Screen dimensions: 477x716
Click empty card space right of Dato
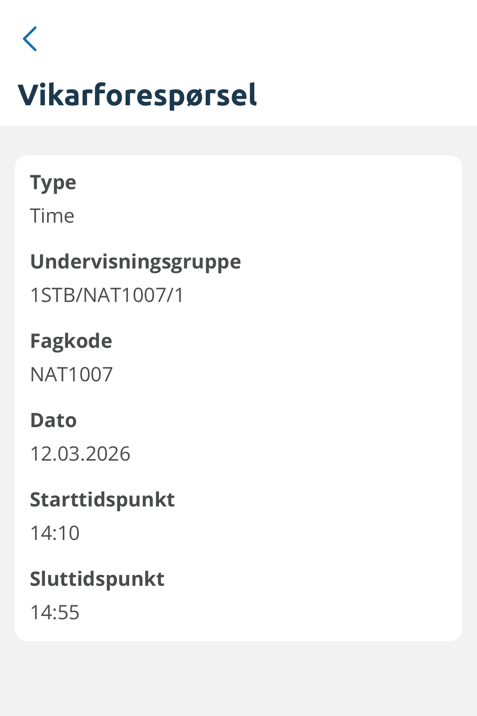pos(274,420)
